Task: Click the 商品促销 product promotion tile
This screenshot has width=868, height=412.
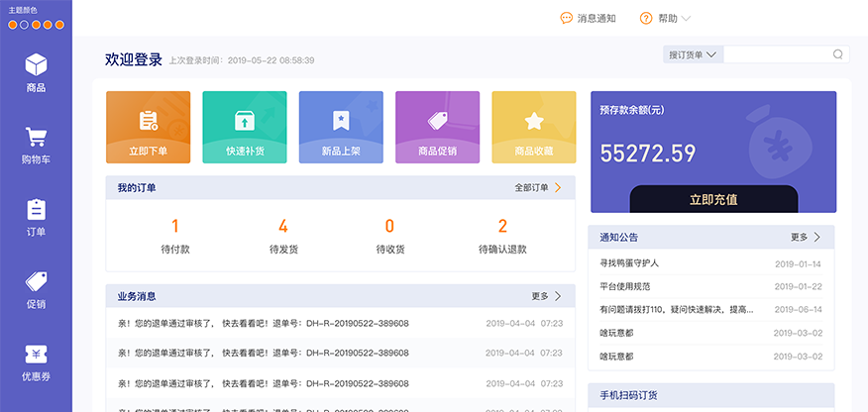Action: tap(437, 127)
